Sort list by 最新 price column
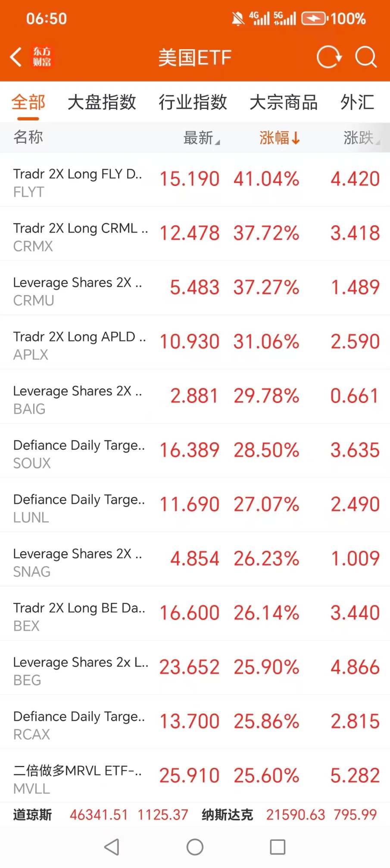This screenshot has width=390, height=868. pos(201,138)
